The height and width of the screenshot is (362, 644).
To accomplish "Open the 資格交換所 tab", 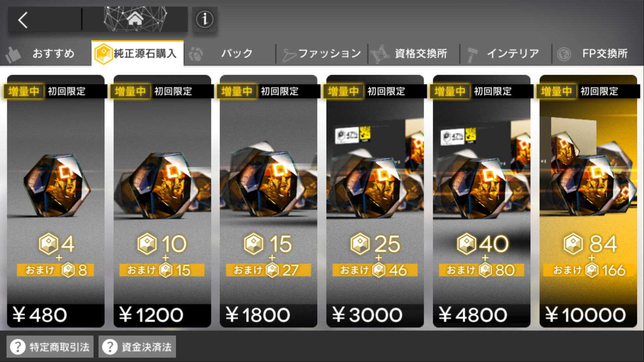I will pyautogui.click(x=414, y=53).
